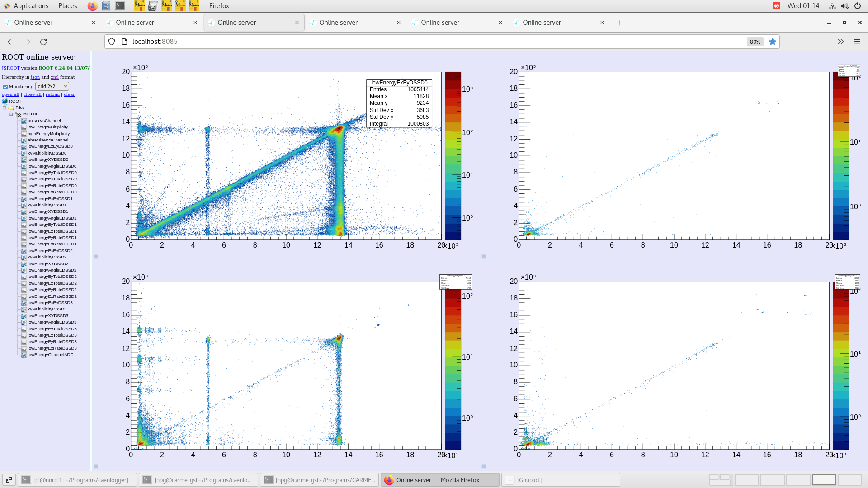The height and width of the screenshot is (488, 868).
Task: Select lowEnergyXYDSSD2 item in the tree
Action: (x=48, y=264)
